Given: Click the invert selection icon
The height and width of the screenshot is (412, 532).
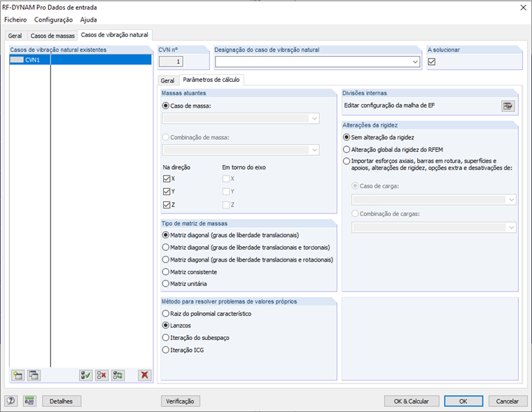Looking at the screenshot, I should point(118,375).
